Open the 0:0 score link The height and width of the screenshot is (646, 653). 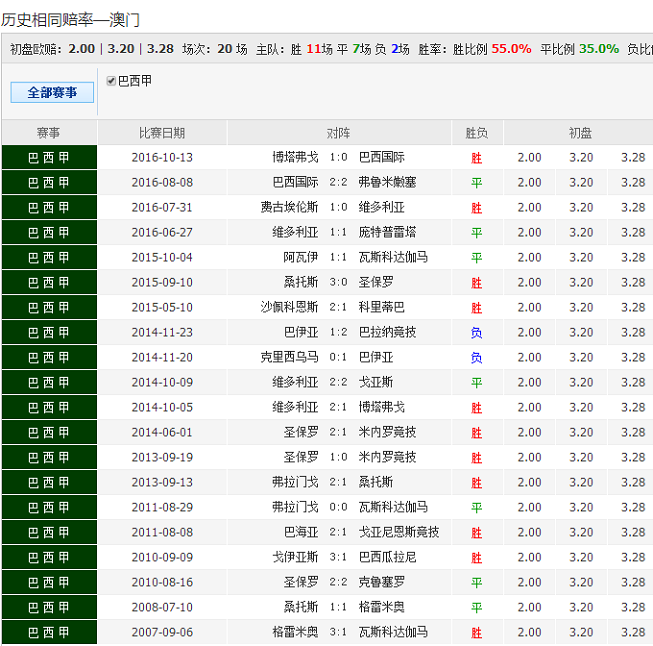point(338,507)
